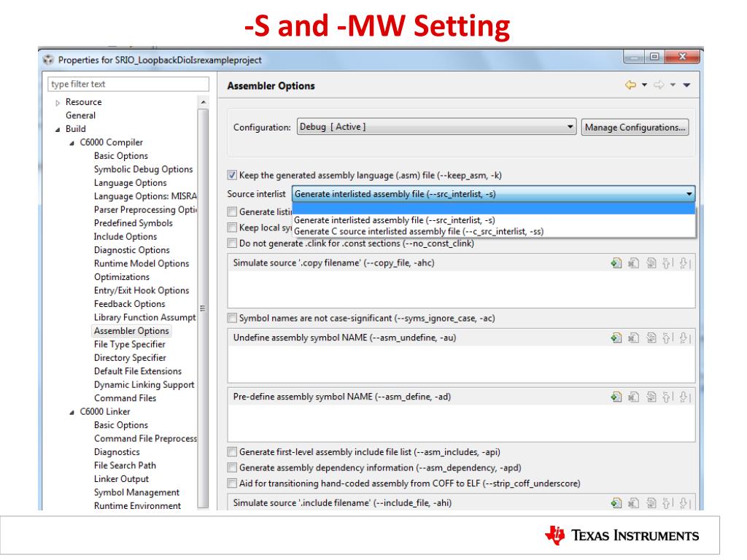Delete entry from Pre-define assembly symbol list
Image resolution: width=747 pixels, height=560 pixels.
pyautogui.click(x=633, y=397)
